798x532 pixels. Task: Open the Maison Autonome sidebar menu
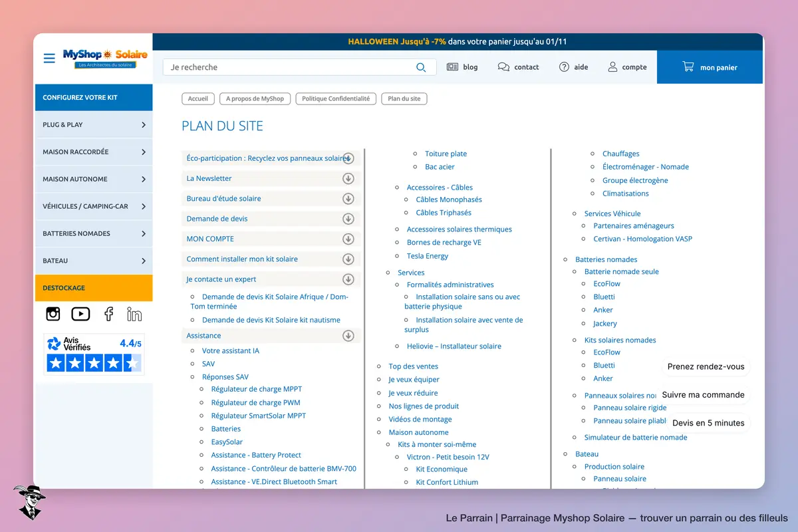94,179
